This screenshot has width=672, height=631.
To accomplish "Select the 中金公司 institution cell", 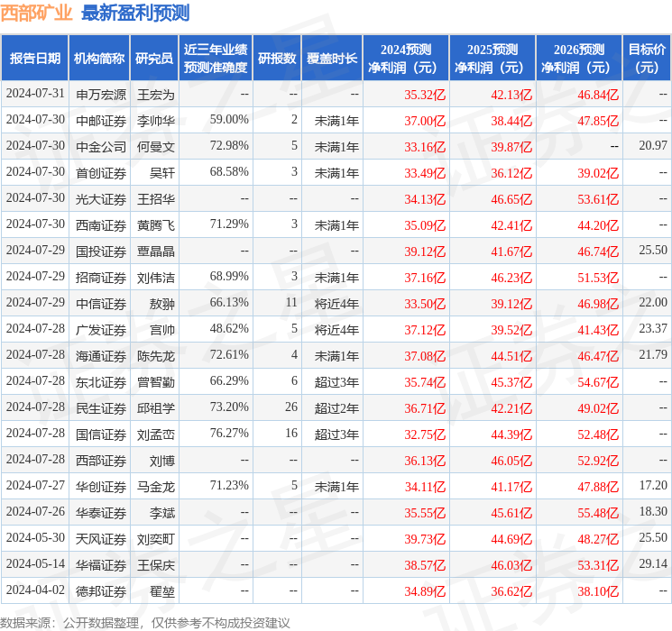I will pos(101,147).
